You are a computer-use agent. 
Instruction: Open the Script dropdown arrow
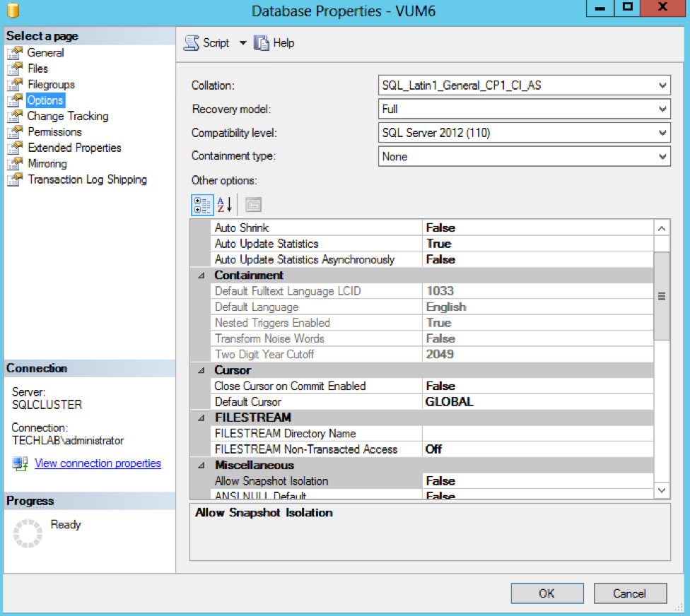point(243,43)
